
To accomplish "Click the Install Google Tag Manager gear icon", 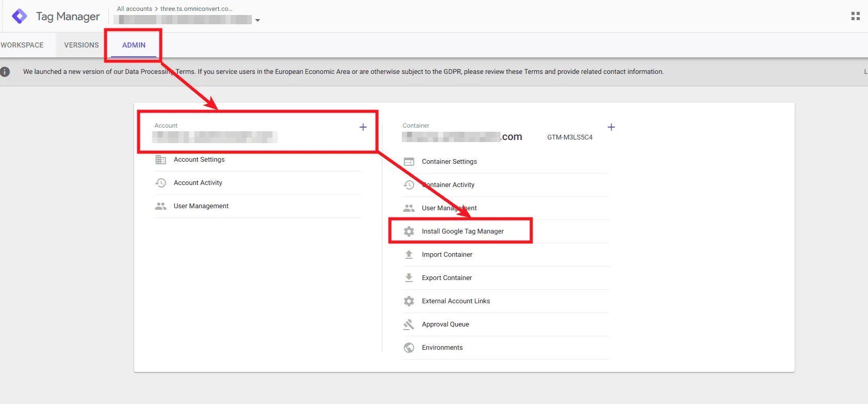I will 409,231.
